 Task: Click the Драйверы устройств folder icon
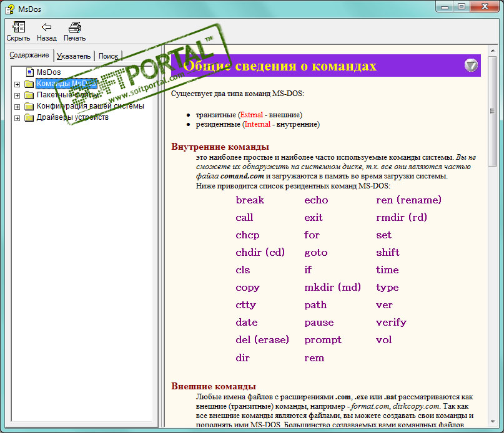[x=29, y=117]
